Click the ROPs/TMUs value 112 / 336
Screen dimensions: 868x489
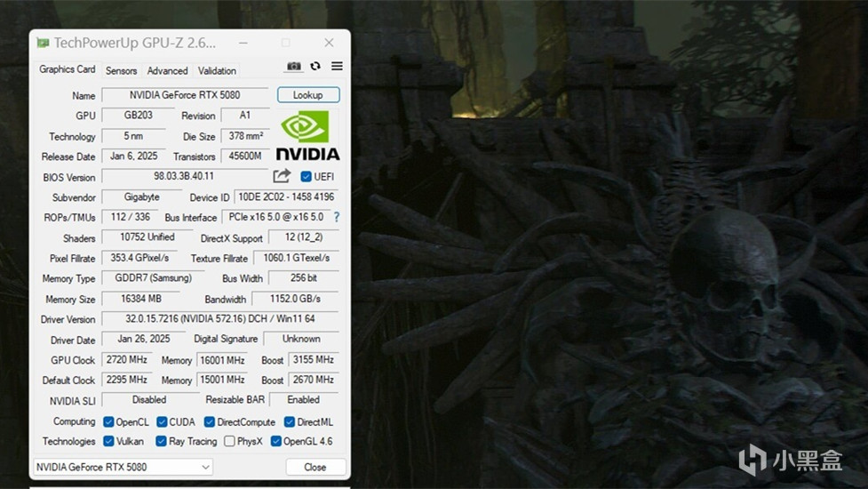point(130,217)
